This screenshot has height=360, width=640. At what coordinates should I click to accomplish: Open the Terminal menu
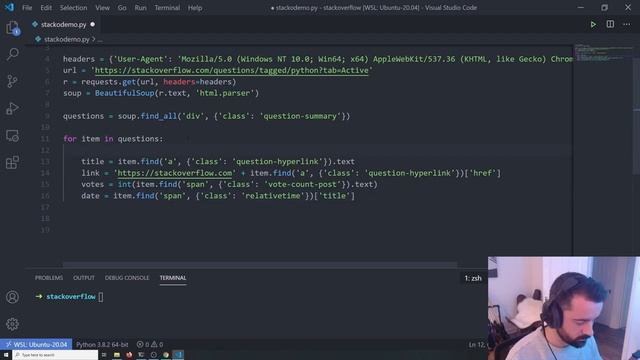tap(167, 8)
